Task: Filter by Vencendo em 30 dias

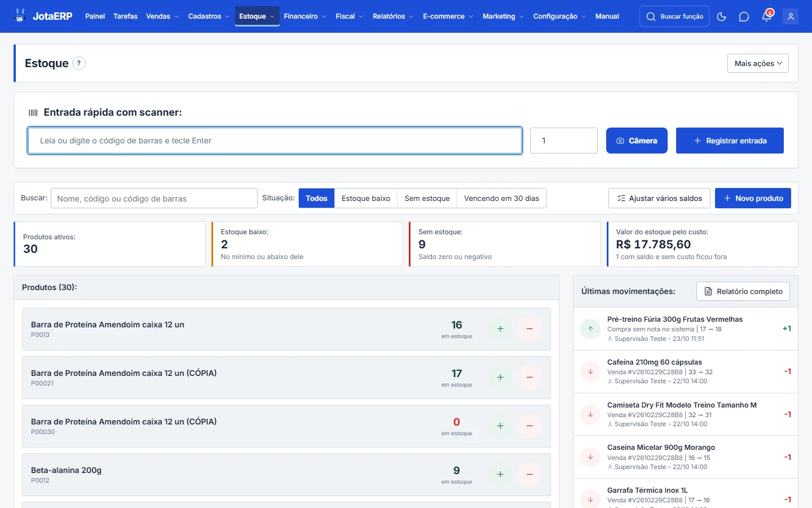Action: coord(501,198)
